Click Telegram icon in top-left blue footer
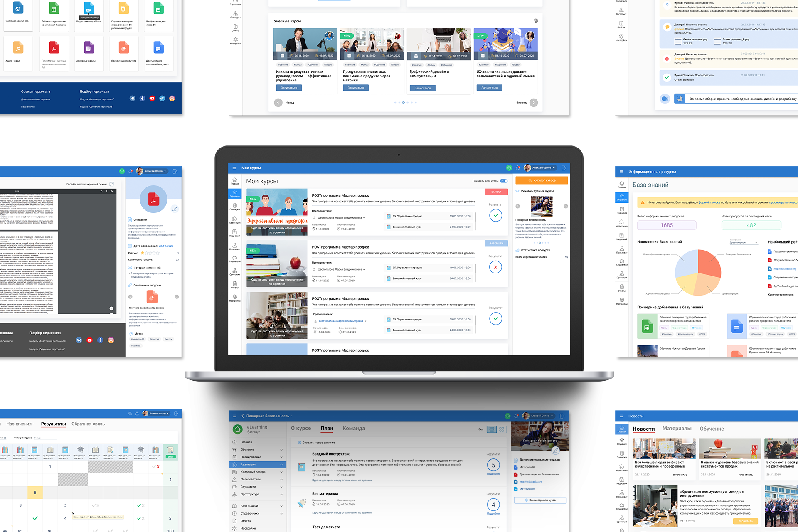The image size is (798, 532). 162,99
